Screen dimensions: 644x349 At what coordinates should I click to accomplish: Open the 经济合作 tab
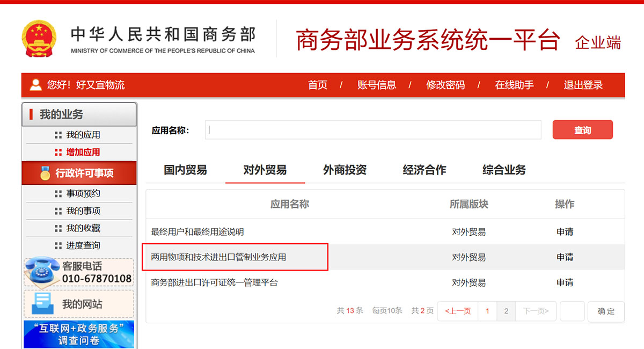(425, 170)
